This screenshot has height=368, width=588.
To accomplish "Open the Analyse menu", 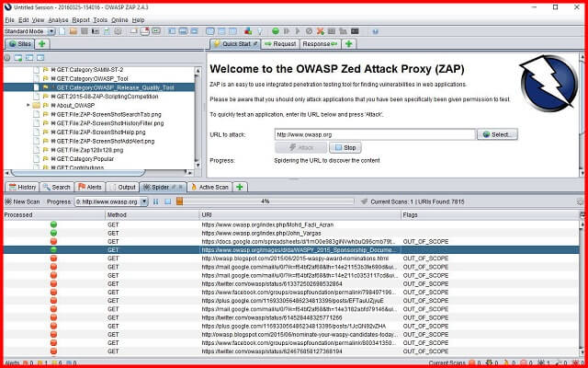I will point(58,20).
